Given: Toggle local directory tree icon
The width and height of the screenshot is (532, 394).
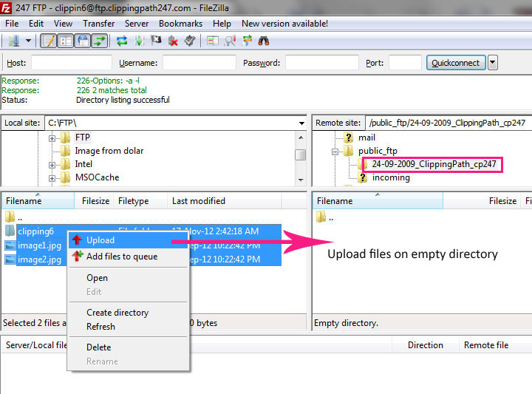Looking at the screenshot, I should [66, 41].
